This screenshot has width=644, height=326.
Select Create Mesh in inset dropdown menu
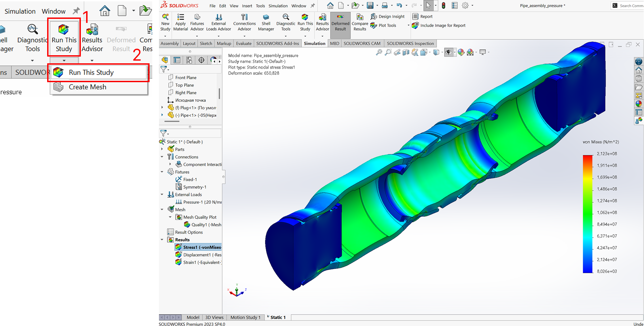point(99,87)
